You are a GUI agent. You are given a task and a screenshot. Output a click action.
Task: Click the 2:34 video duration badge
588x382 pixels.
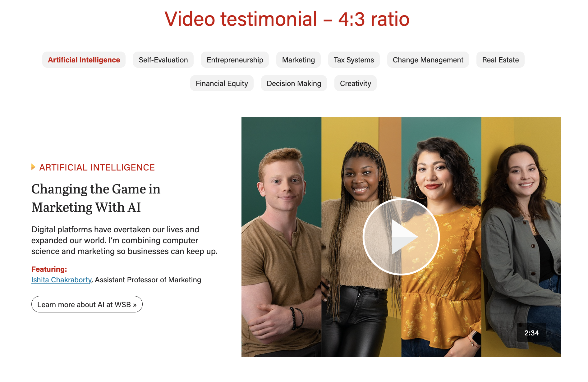tap(531, 333)
